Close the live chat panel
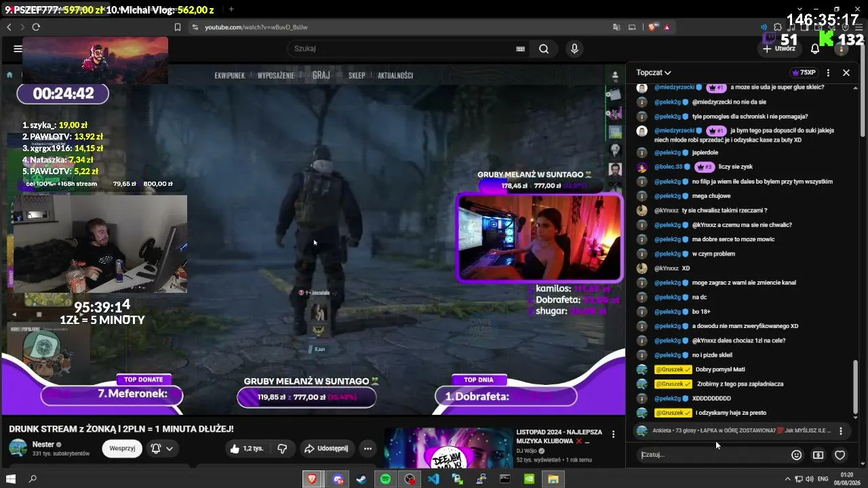868x488 pixels. (x=846, y=73)
